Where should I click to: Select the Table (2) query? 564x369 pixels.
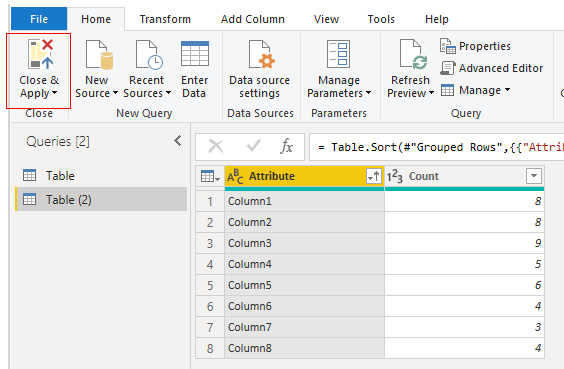tap(101, 199)
